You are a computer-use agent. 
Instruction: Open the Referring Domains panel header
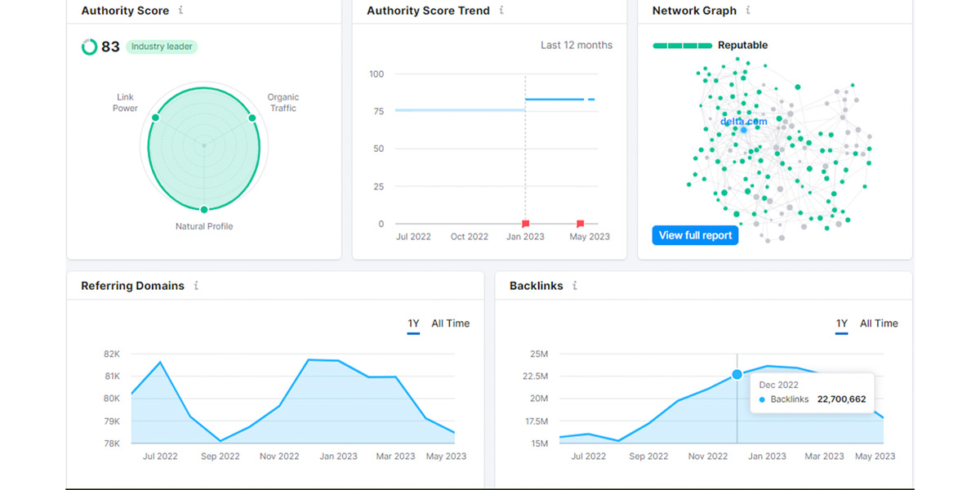(x=131, y=286)
